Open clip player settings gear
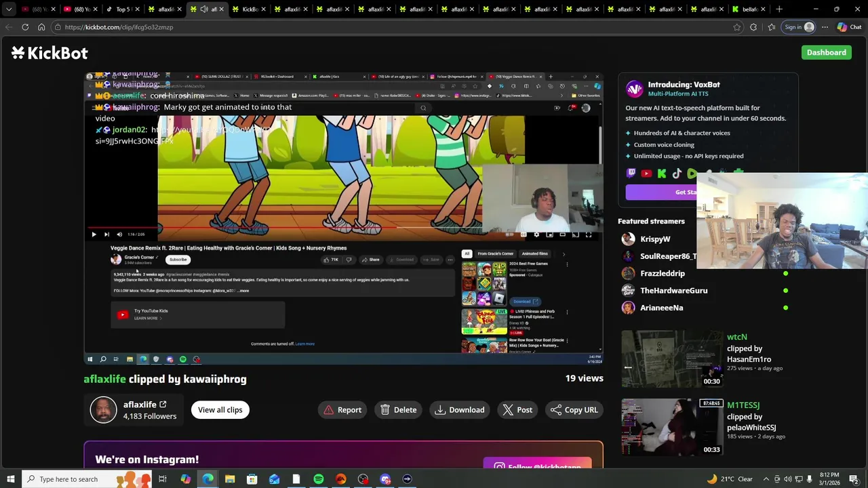Viewport: 868px width, 488px height. pyautogui.click(x=536, y=235)
